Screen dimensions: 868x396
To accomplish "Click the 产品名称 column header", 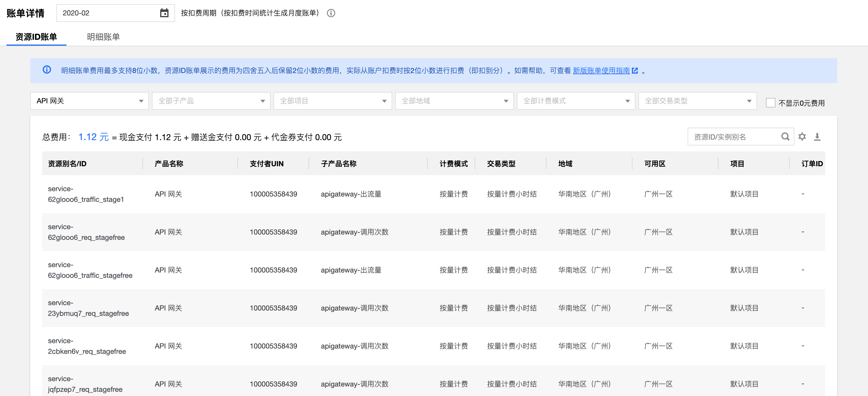I will point(169,164).
